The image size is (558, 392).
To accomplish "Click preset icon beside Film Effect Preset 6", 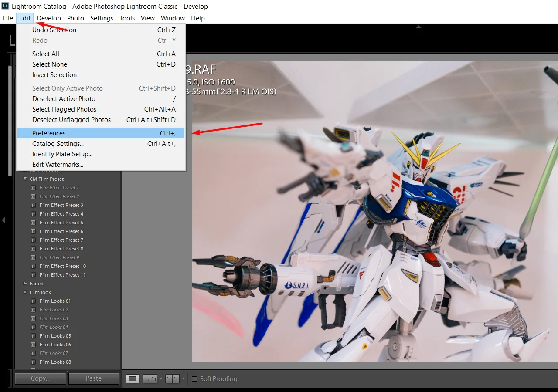I will click(33, 231).
